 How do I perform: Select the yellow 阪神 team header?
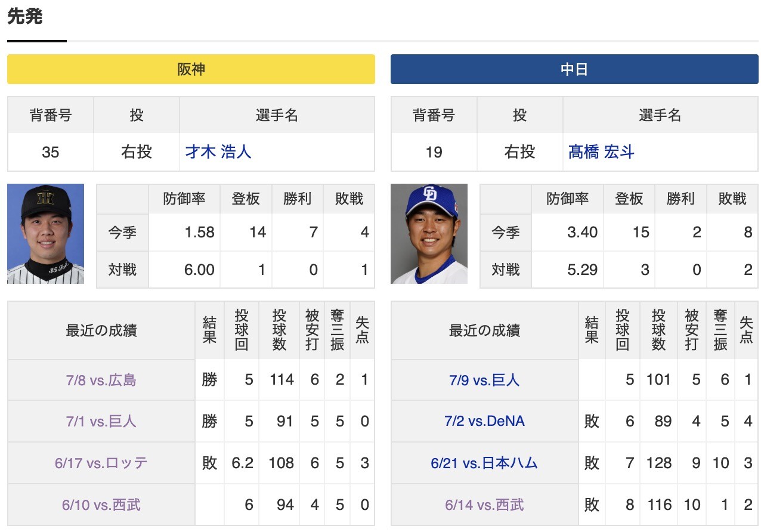[x=191, y=69]
